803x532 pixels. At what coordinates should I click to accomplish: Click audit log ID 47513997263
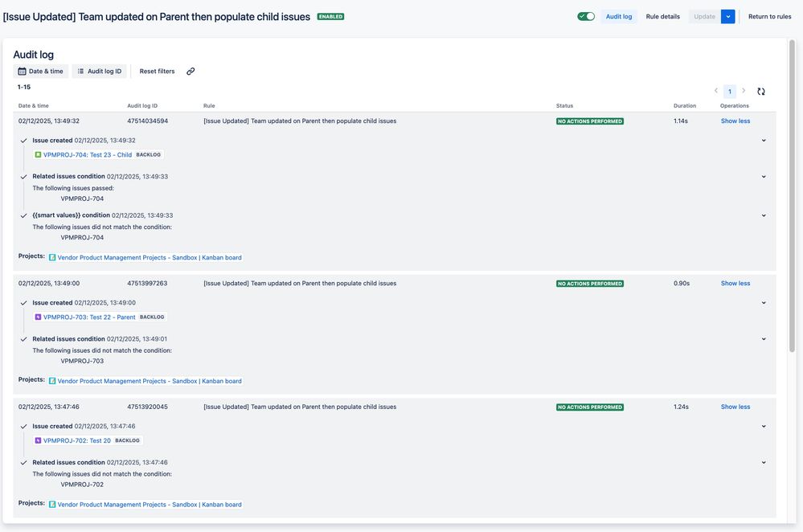(x=147, y=283)
